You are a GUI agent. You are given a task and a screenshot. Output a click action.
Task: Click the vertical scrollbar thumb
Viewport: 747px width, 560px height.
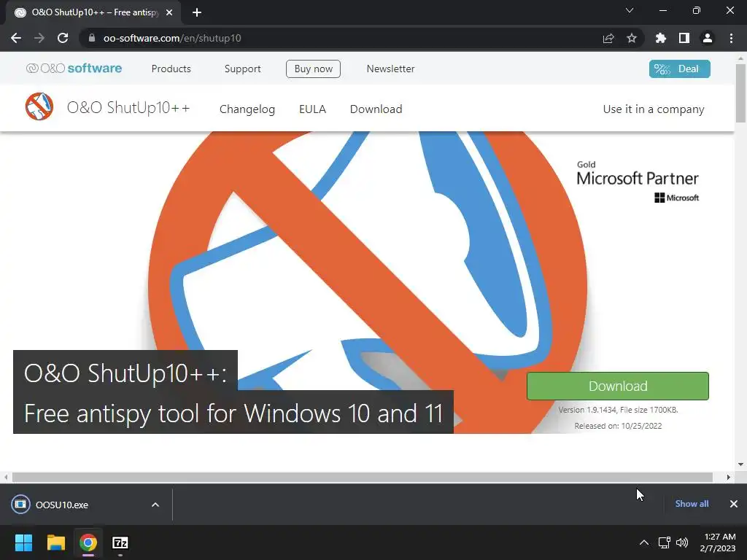(740, 93)
